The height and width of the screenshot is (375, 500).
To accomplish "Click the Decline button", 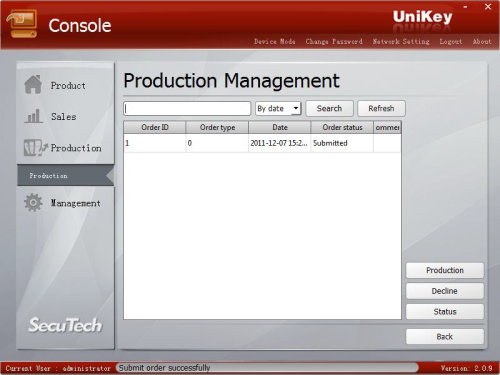I will (x=445, y=291).
